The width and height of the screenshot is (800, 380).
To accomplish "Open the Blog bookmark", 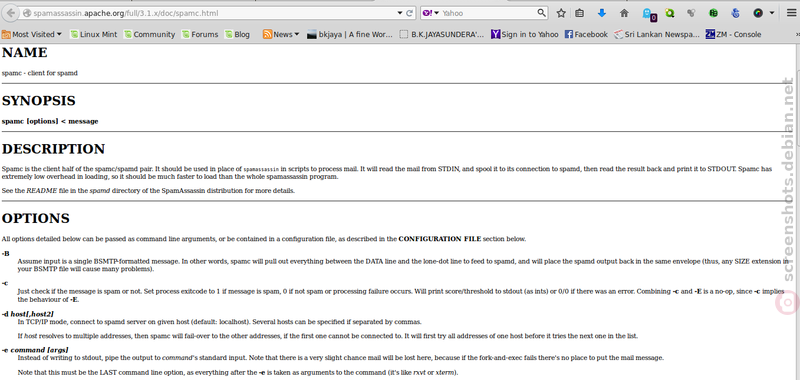I will 238,34.
